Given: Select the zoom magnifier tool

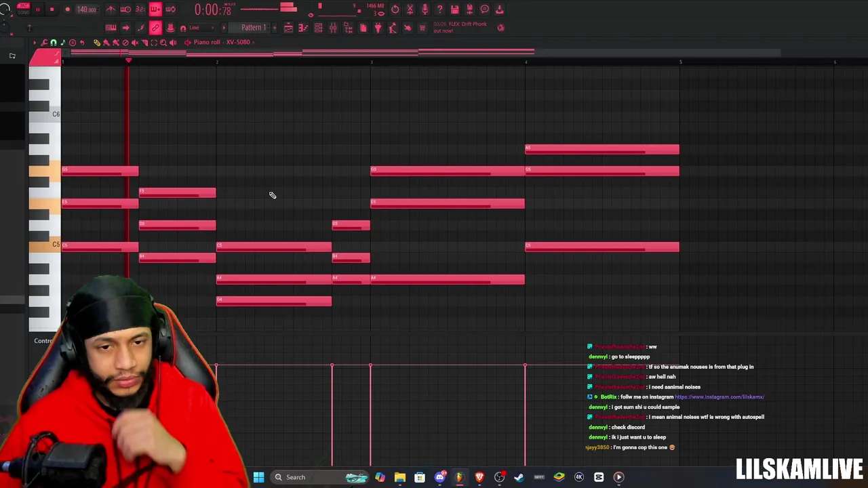Looking at the screenshot, I should coord(163,42).
